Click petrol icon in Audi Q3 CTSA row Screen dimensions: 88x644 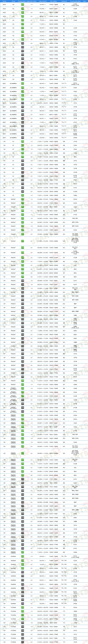(x=23, y=36)
